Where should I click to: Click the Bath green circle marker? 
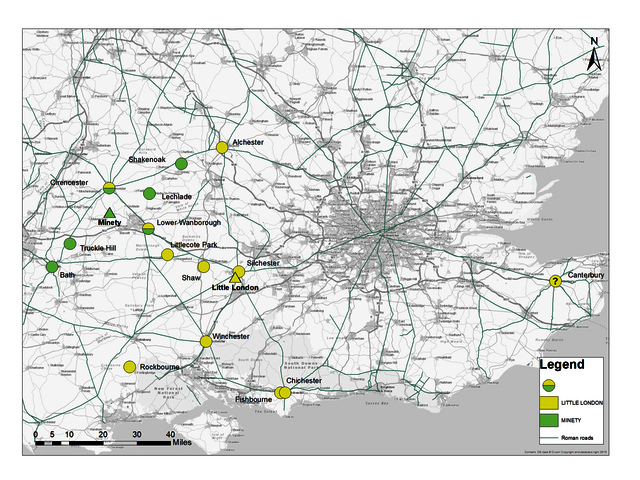[52, 267]
